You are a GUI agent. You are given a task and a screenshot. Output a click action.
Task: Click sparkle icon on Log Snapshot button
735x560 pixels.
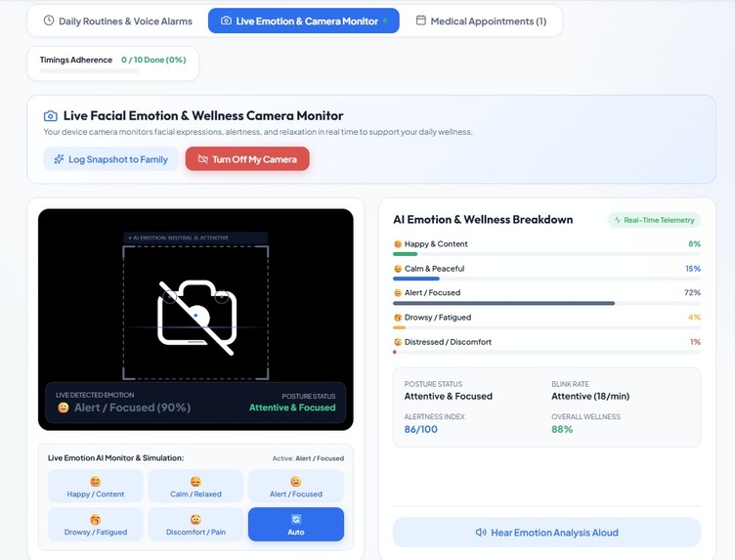59,159
